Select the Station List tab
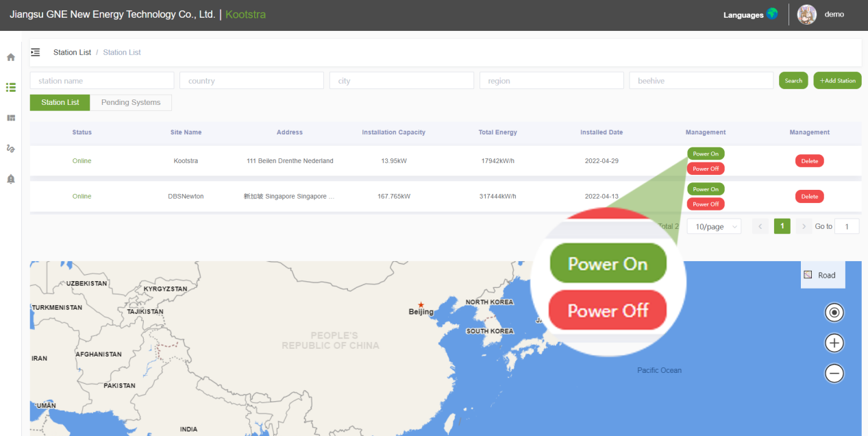 click(60, 103)
